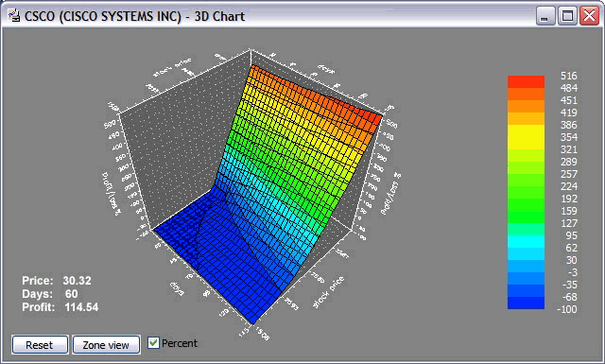Click the legend value 419
This screenshot has height=364, width=605.
(x=569, y=113)
